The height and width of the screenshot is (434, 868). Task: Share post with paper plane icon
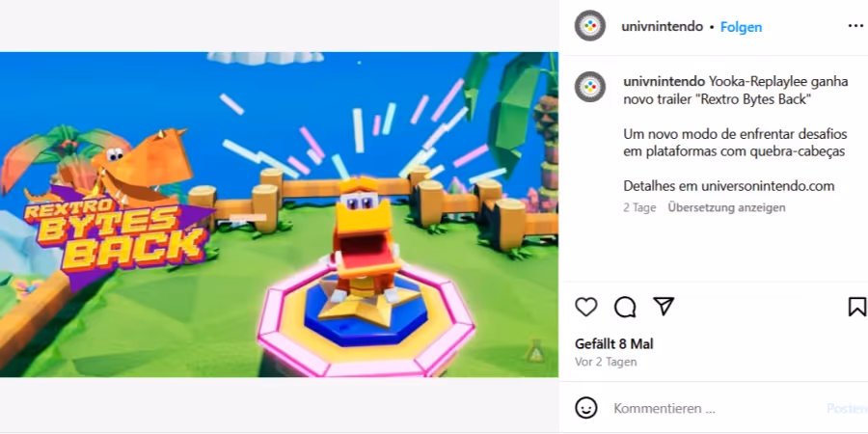coord(664,306)
